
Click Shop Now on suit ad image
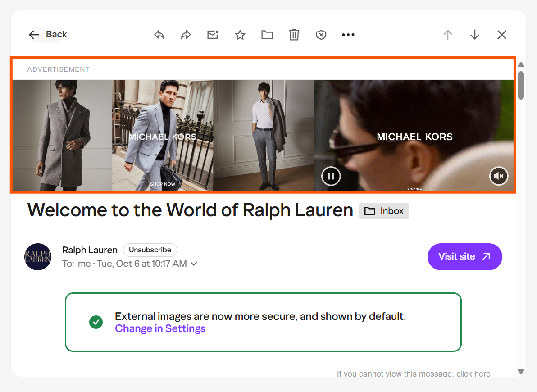(x=163, y=184)
